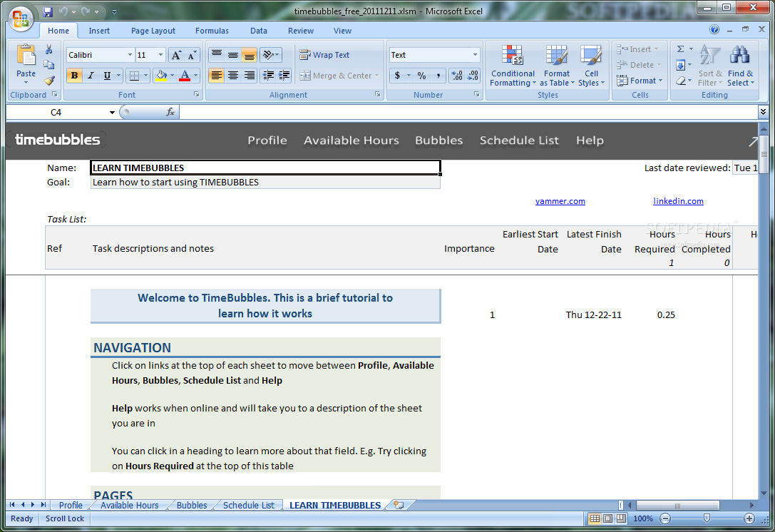Align text right
This screenshot has width=775, height=532.
click(249, 76)
